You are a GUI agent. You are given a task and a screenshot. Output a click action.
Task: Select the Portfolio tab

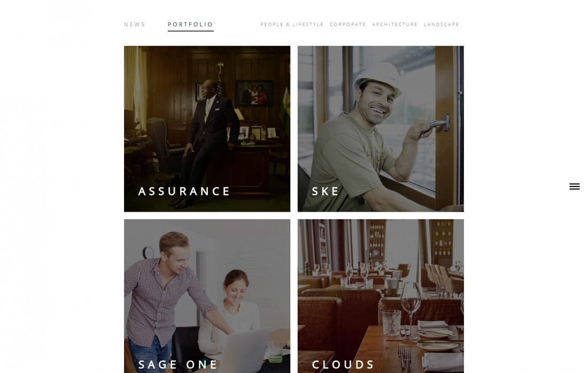point(190,25)
